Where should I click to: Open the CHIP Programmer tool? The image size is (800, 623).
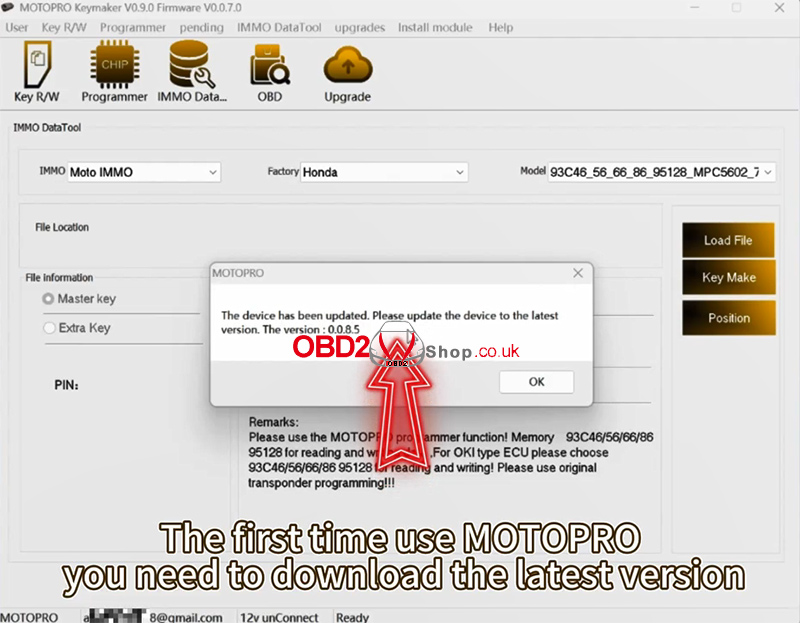click(114, 72)
